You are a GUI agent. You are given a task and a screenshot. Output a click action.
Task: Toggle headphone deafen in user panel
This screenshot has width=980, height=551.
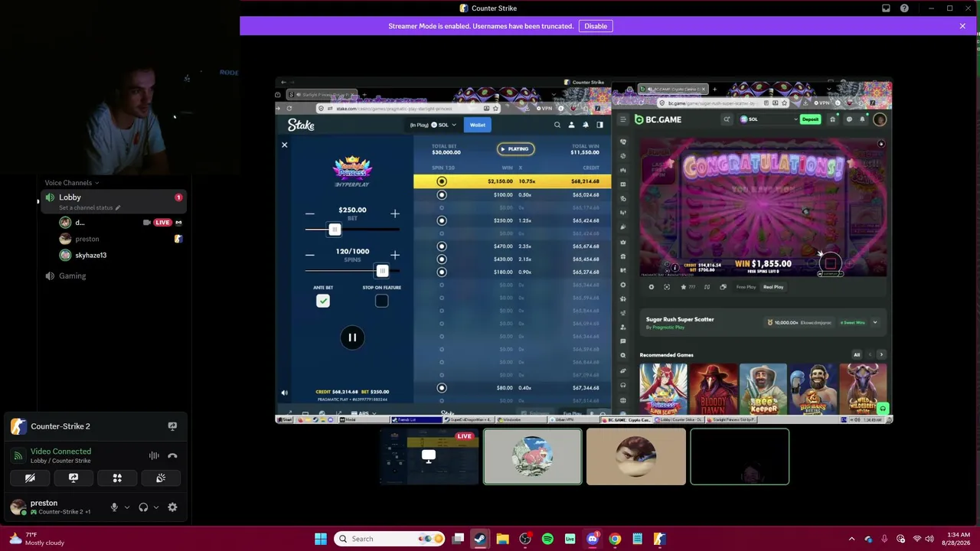(143, 507)
